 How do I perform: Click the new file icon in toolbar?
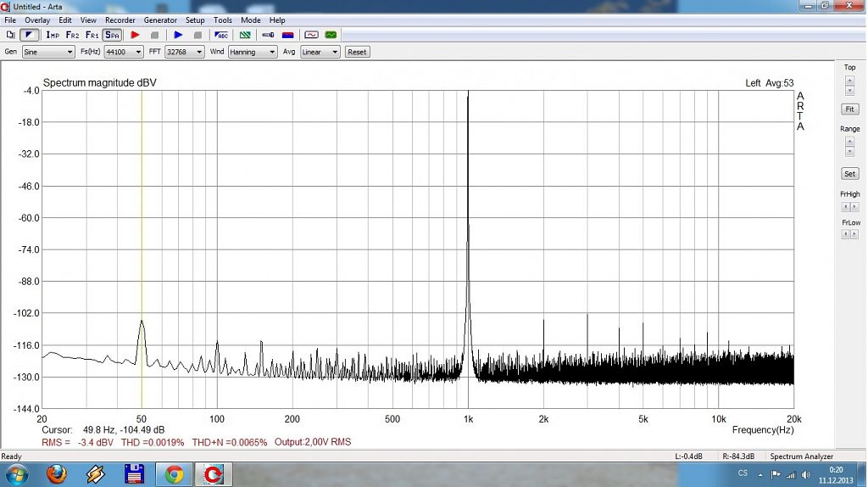pos(10,35)
